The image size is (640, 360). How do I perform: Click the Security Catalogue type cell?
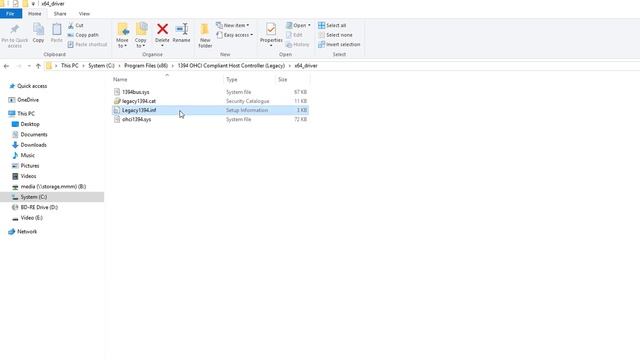coord(248,101)
